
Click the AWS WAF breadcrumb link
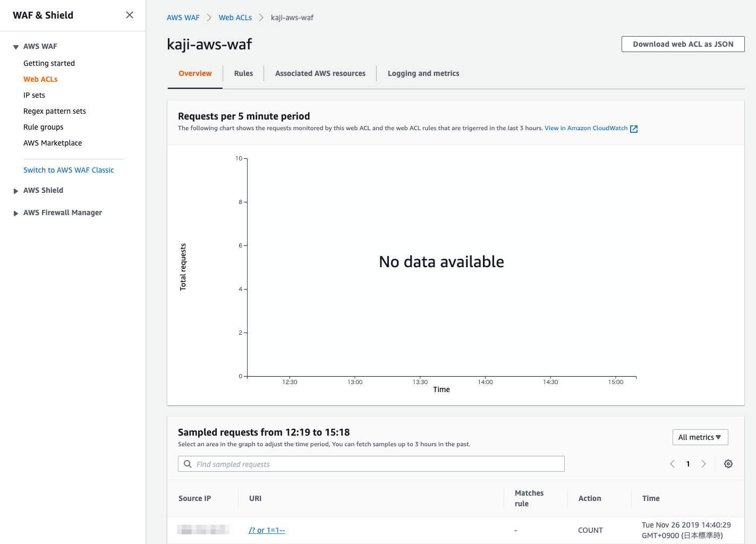pyautogui.click(x=183, y=17)
